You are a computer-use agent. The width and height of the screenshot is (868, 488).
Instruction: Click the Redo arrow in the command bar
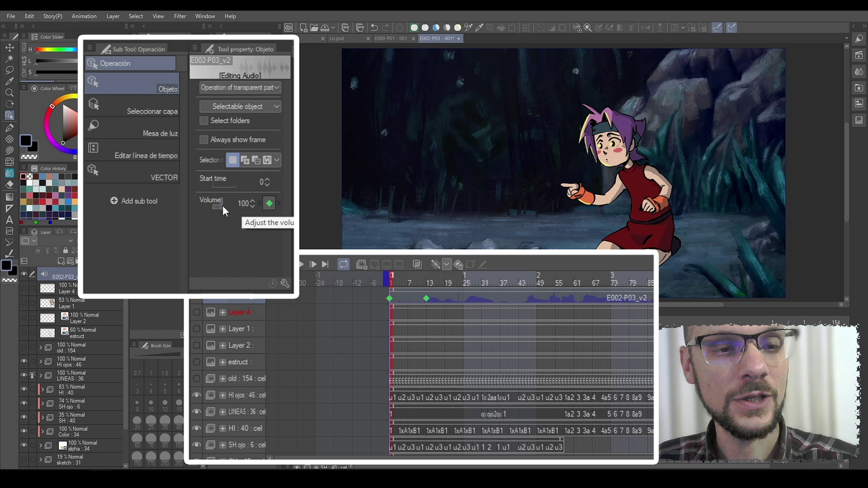(x=386, y=28)
